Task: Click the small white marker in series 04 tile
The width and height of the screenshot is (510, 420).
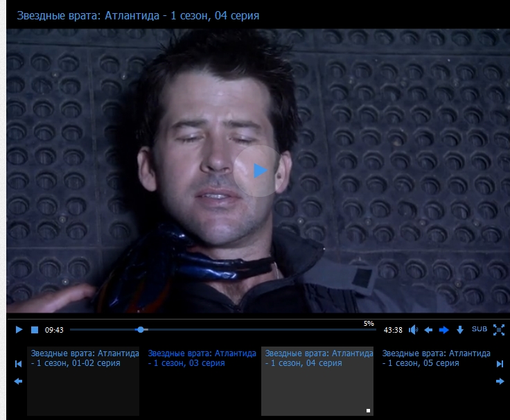Action: pyautogui.click(x=368, y=410)
